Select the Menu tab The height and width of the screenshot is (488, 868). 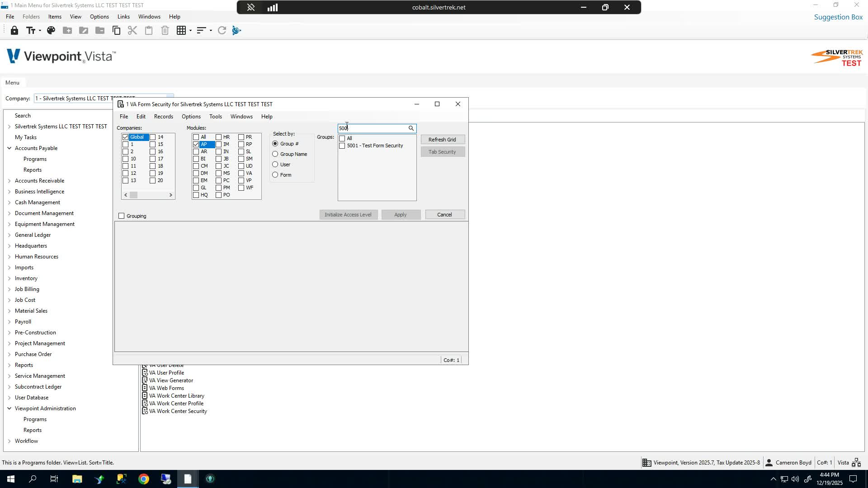[12, 83]
